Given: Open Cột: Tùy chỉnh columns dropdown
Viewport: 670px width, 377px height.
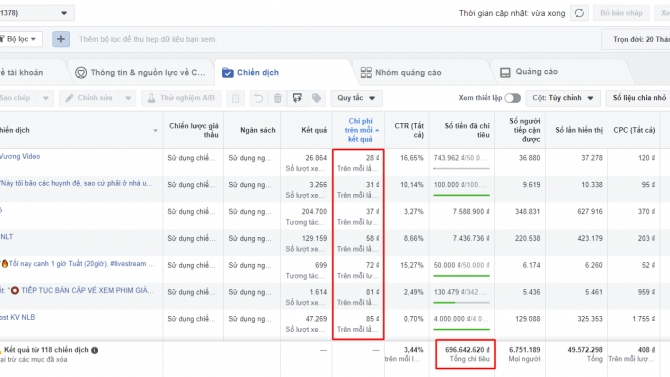Looking at the screenshot, I should tap(563, 98).
